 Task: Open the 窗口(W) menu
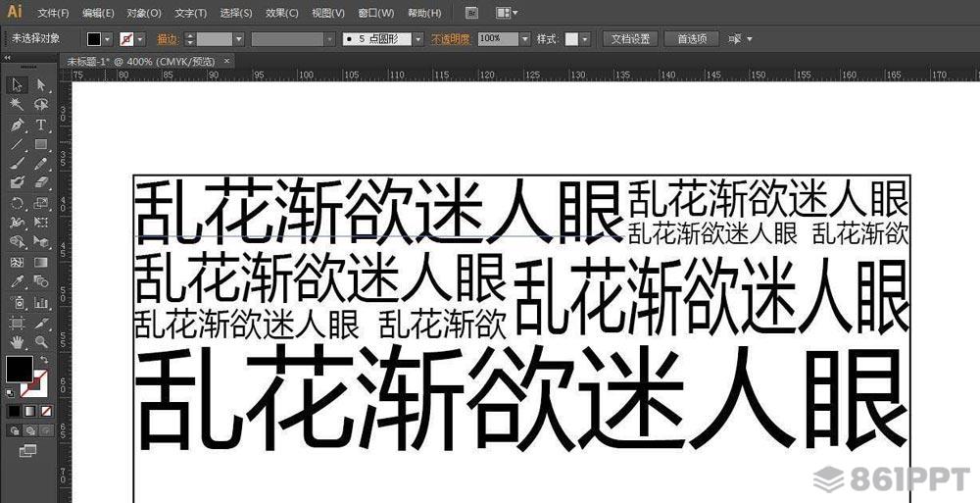point(376,13)
